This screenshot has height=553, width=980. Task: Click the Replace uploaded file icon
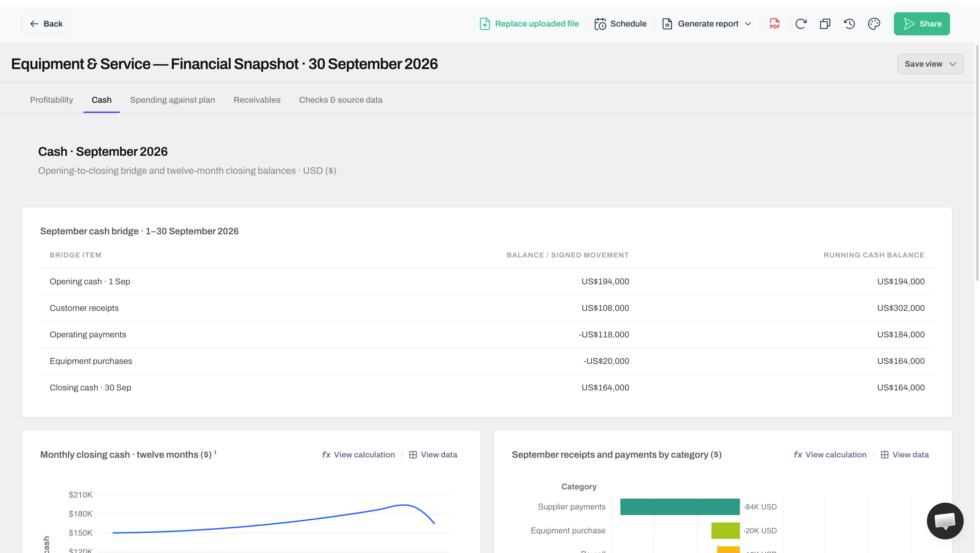(484, 23)
